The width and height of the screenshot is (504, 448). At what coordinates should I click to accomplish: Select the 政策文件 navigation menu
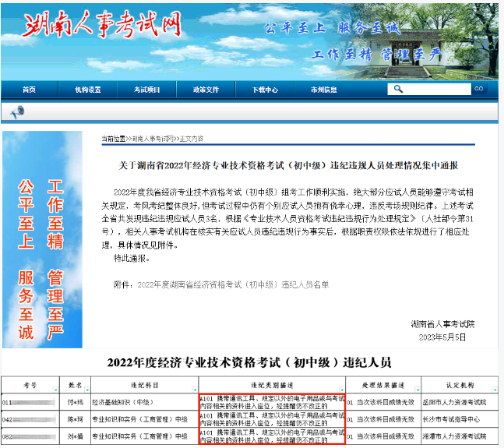point(206,90)
